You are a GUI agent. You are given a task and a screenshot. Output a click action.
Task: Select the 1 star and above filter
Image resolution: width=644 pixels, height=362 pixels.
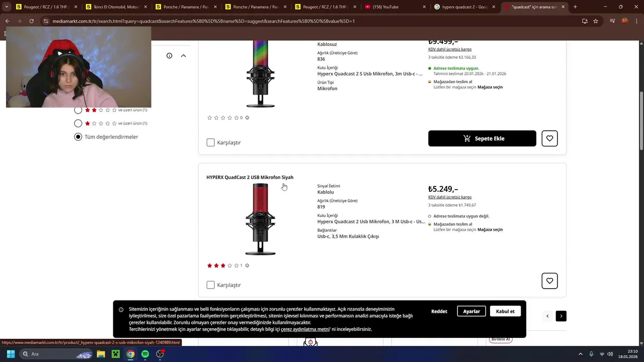click(78, 123)
